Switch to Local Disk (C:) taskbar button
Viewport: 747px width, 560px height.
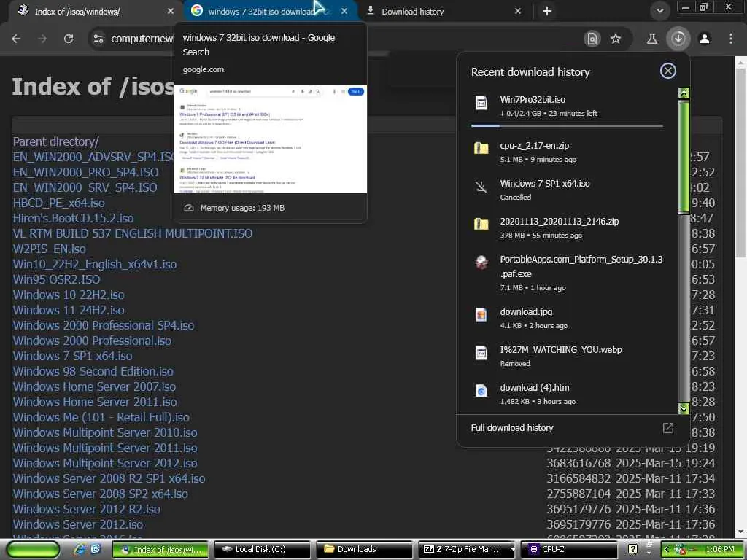(x=263, y=550)
